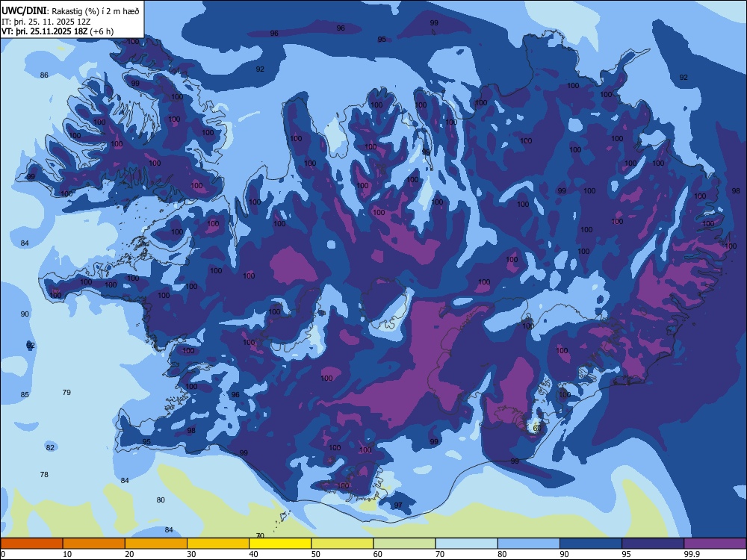Click the light blue 80–90 legend swatch

(x=529, y=544)
